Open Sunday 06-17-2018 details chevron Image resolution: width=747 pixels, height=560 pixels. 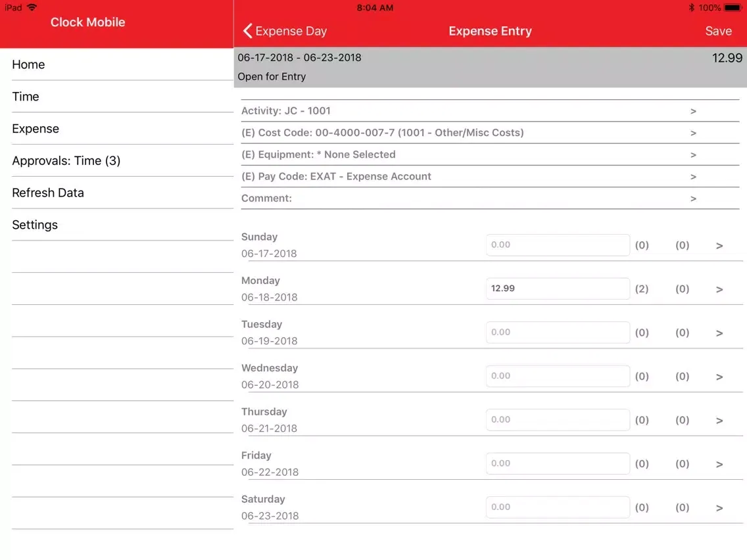pos(719,246)
